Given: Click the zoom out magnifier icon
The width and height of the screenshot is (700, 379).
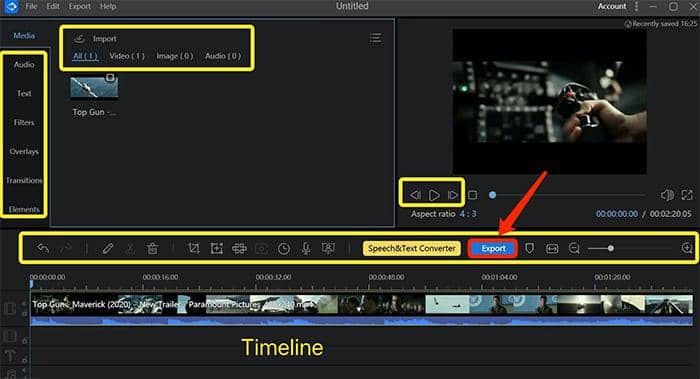Looking at the screenshot, I should tap(574, 248).
